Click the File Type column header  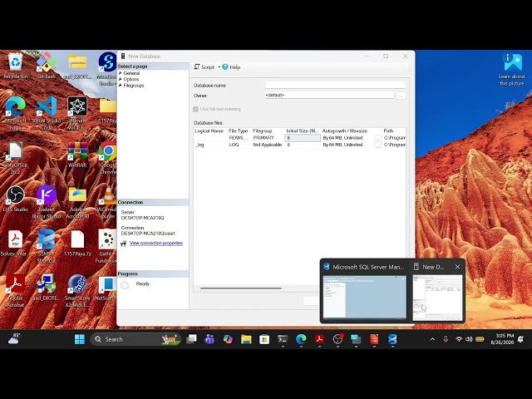click(x=239, y=131)
